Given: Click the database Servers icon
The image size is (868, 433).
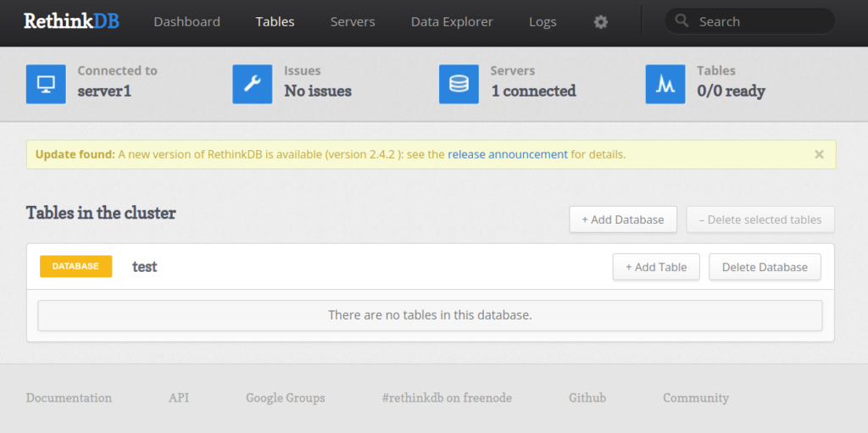Looking at the screenshot, I should pos(459,84).
